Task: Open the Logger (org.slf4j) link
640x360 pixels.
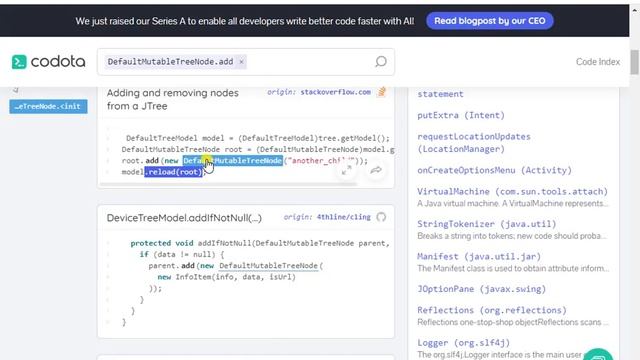Action: coord(463,343)
